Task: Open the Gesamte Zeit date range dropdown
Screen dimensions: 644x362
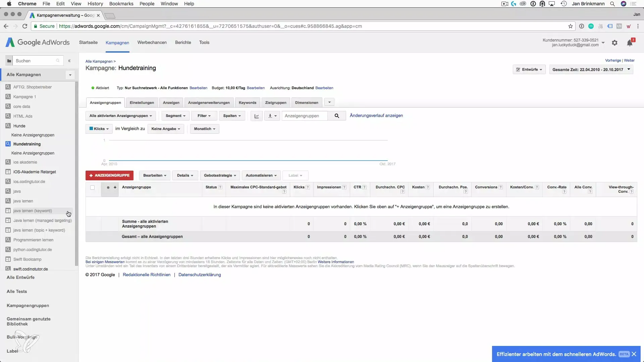Action: [x=591, y=70]
